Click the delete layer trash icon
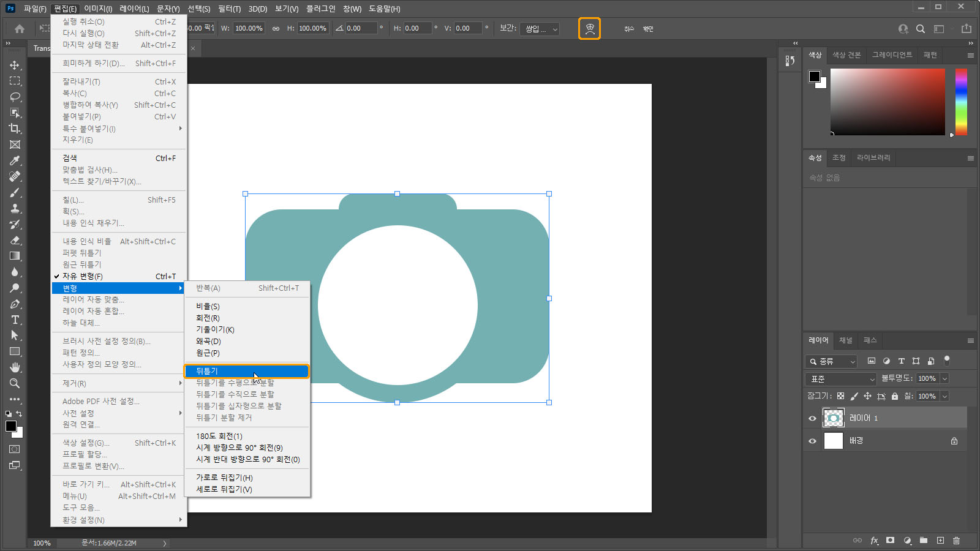980x551 pixels. coord(956,541)
